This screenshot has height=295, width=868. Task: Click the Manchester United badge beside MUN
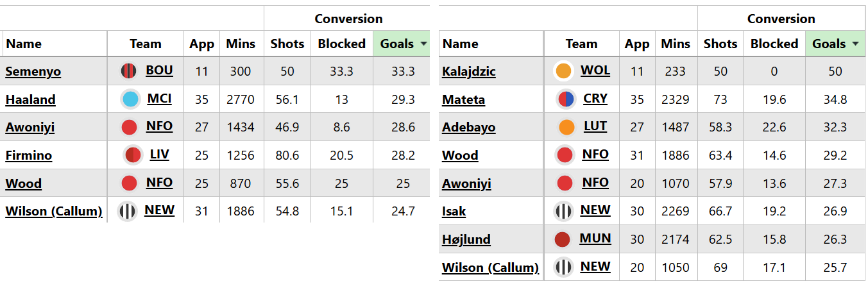coord(562,239)
